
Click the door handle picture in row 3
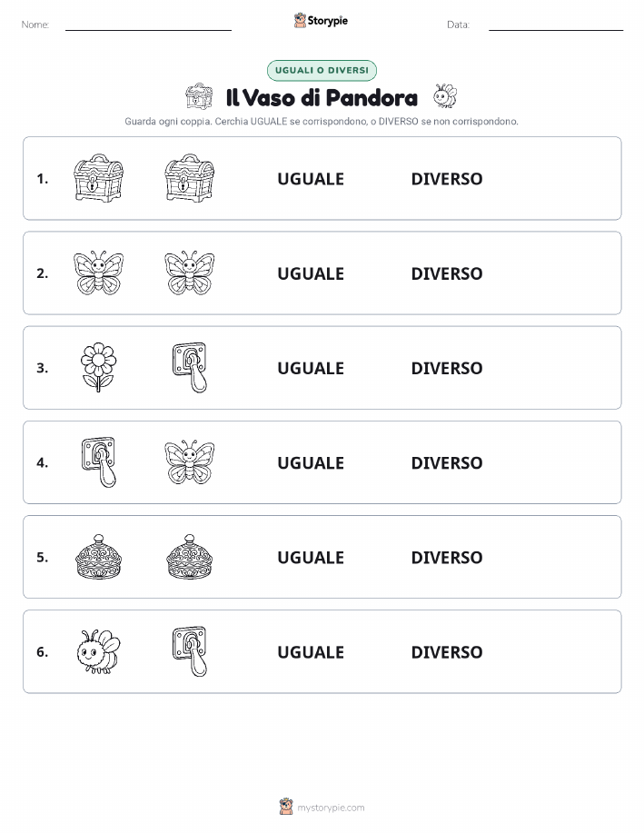pos(190,368)
